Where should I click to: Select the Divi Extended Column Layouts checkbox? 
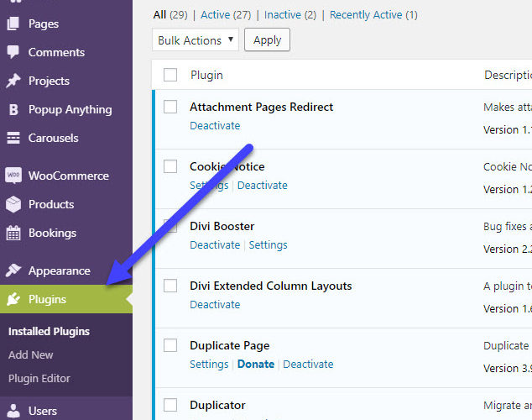(x=170, y=286)
